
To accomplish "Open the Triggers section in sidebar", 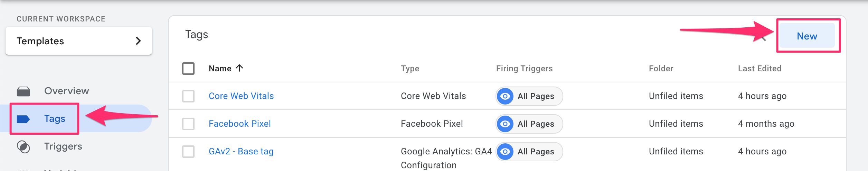I will pos(63,146).
